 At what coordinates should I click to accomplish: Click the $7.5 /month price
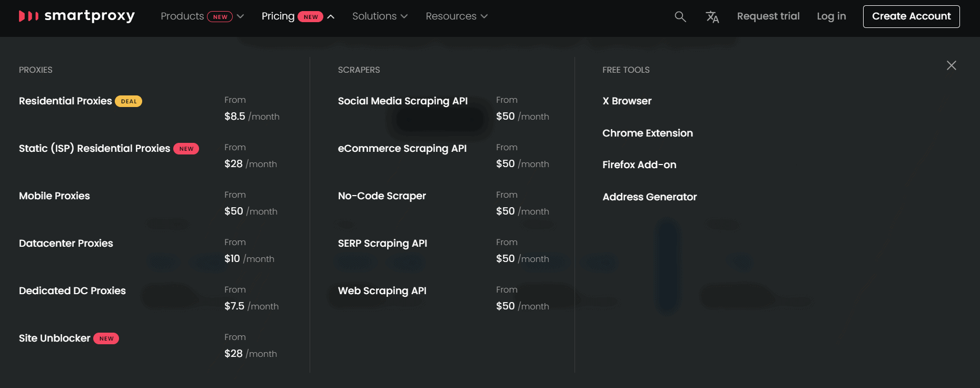click(251, 306)
